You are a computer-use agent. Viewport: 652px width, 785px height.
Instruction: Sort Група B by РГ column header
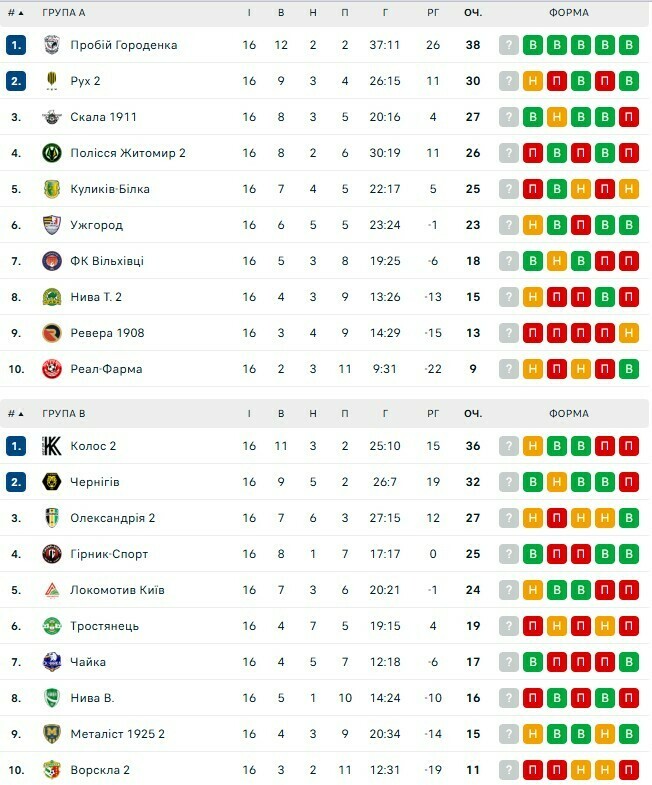click(x=433, y=414)
